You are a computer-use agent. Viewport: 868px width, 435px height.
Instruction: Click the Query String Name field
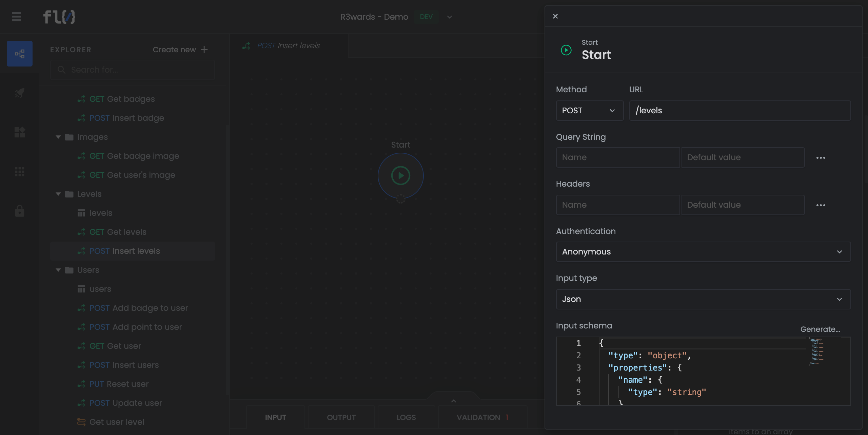(618, 157)
